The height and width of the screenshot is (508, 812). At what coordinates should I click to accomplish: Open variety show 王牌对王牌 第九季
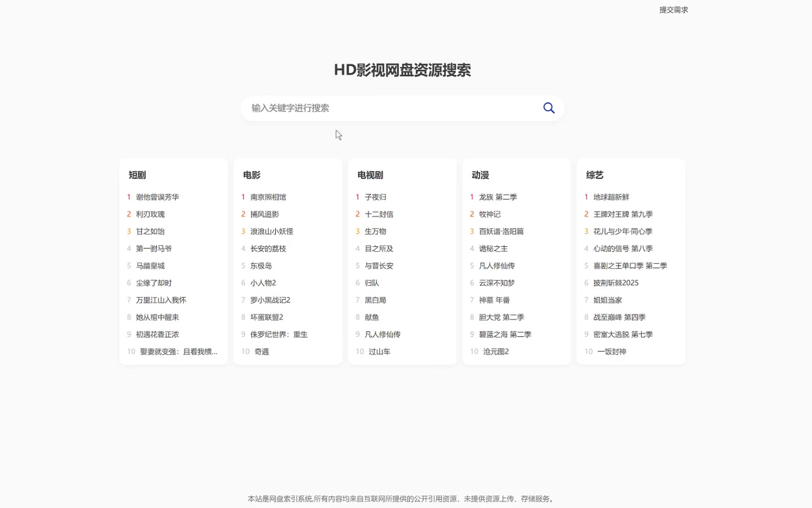(x=623, y=214)
